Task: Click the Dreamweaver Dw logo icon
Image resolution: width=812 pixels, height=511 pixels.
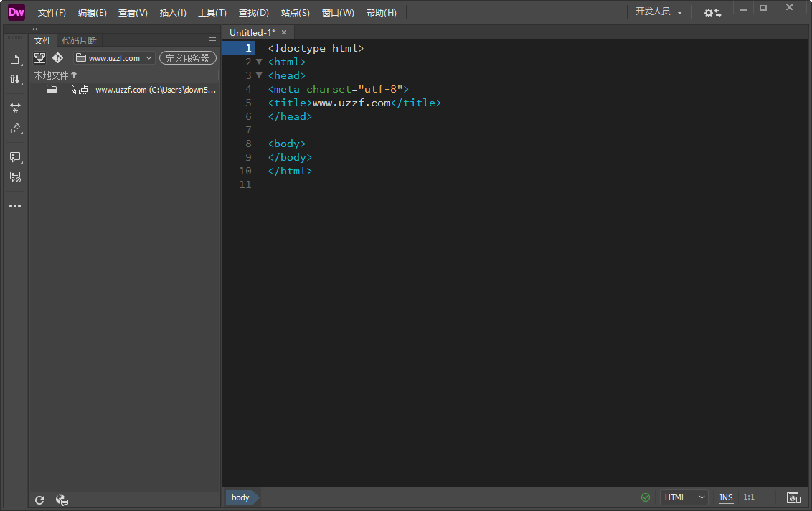Action: pyautogui.click(x=16, y=12)
